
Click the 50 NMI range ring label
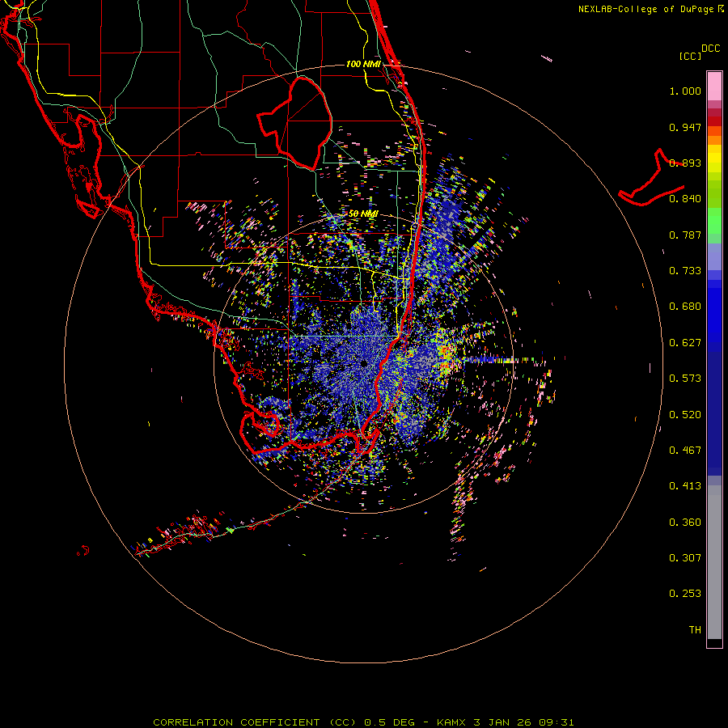[x=363, y=214]
